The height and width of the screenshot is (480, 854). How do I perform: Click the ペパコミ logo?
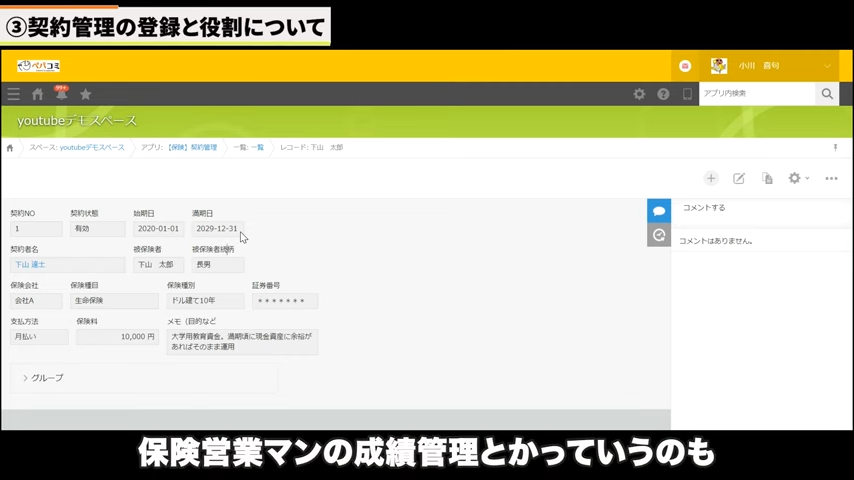tap(38, 66)
